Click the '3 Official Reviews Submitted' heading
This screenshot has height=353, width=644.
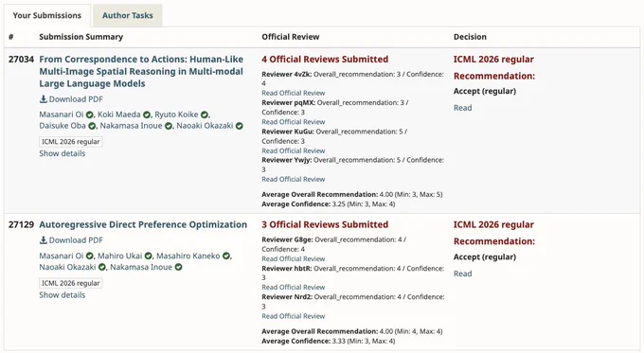point(325,224)
